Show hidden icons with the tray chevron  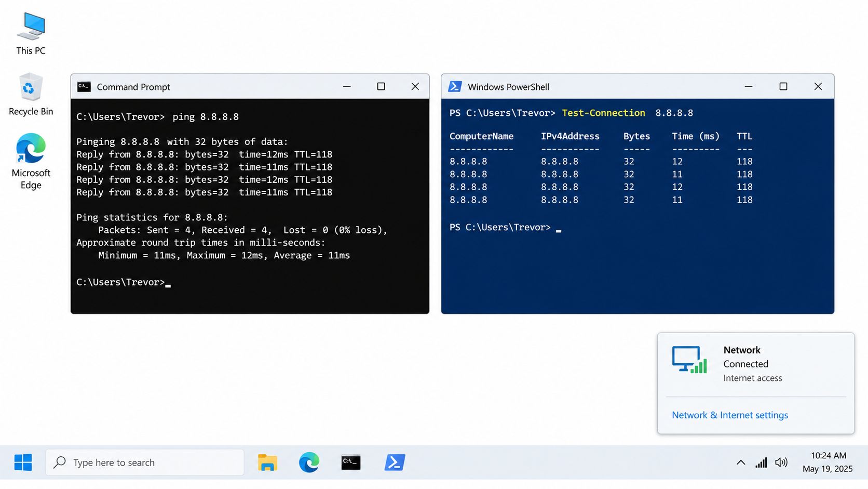tap(741, 462)
